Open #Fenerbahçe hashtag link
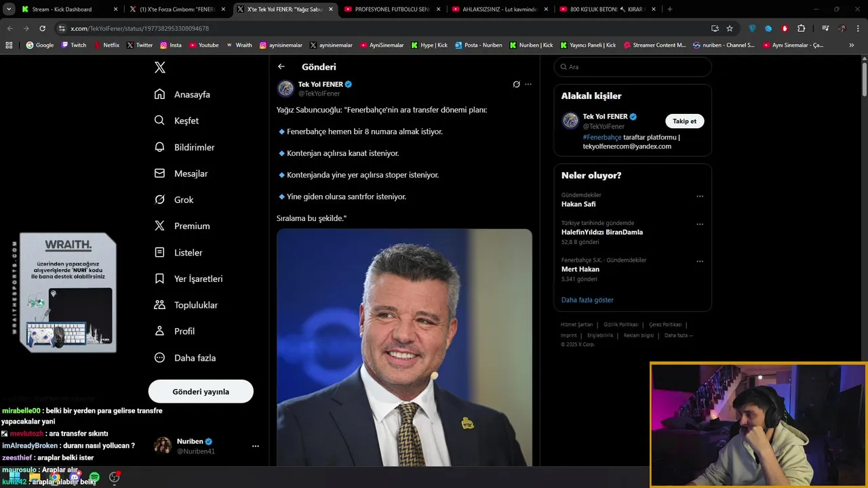This screenshot has width=868, height=488. click(x=602, y=137)
